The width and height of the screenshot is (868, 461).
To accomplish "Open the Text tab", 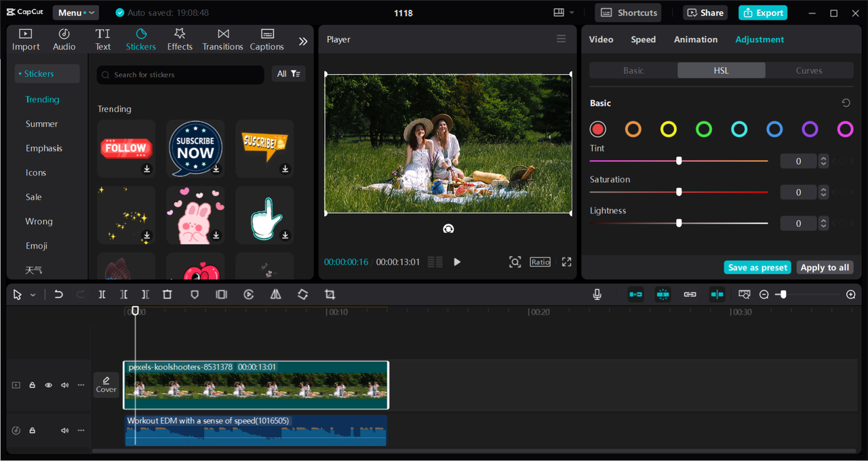I will pos(103,40).
